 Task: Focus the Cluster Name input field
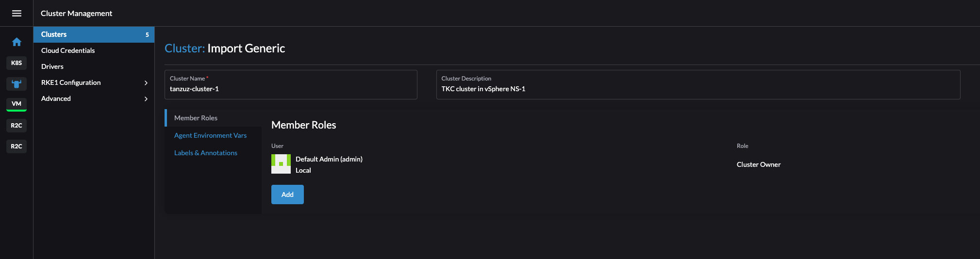pyautogui.click(x=291, y=85)
